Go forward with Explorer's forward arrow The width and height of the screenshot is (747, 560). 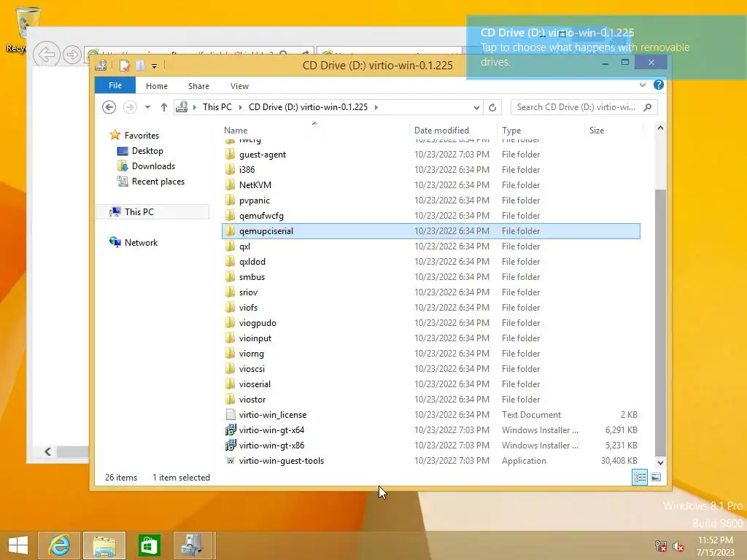(x=130, y=107)
